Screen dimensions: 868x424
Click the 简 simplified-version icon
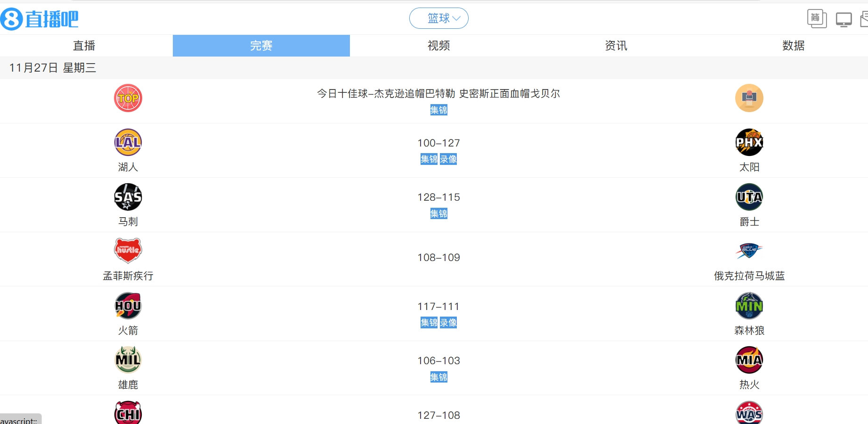(817, 19)
